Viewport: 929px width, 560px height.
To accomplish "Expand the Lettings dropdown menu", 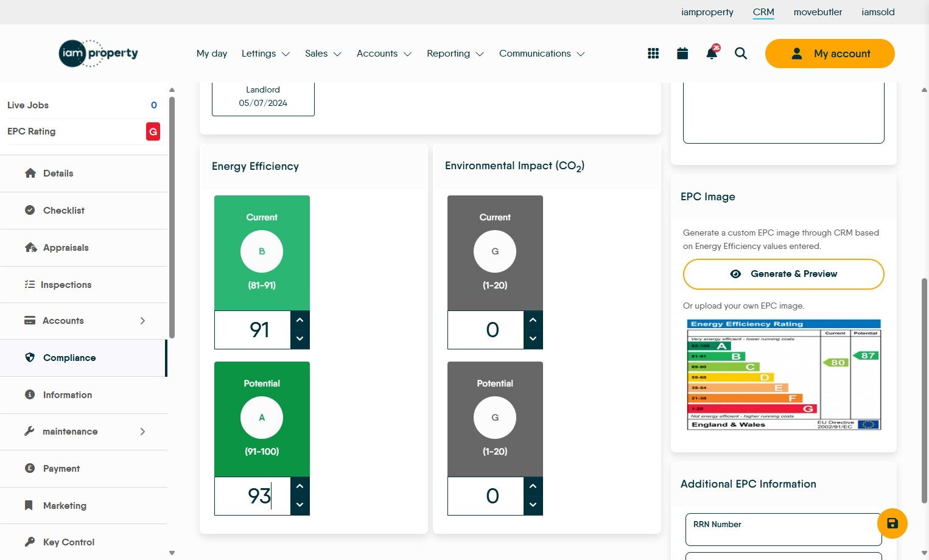I will [x=265, y=54].
